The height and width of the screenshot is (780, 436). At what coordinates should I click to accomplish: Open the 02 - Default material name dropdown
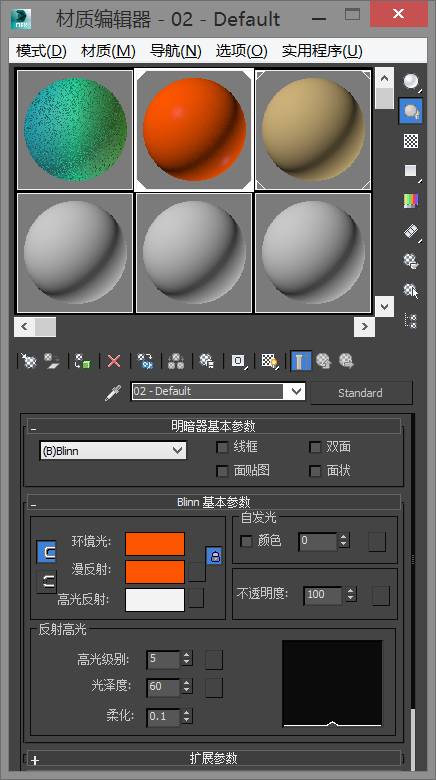click(297, 391)
